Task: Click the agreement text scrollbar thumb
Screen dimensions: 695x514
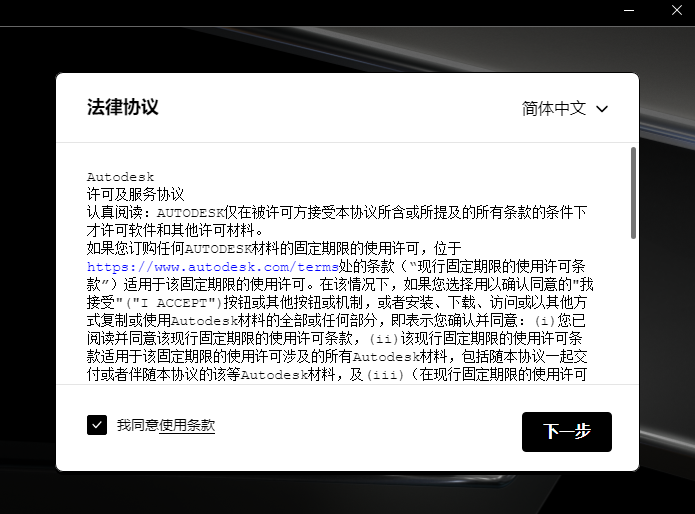Action: tap(633, 193)
